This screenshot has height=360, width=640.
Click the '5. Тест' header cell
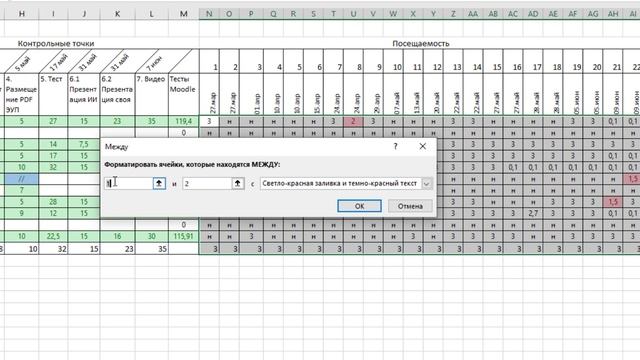pyautogui.click(x=53, y=94)
